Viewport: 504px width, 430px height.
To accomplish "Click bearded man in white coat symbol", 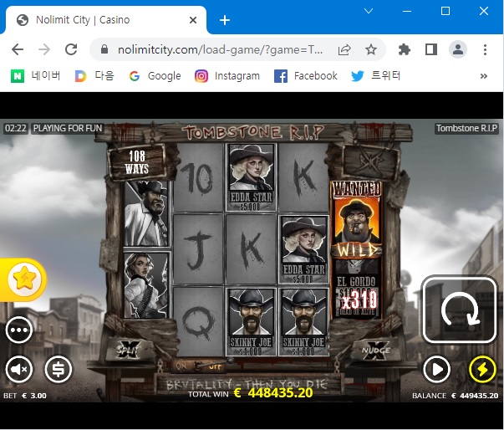I will tap(146, 213).
